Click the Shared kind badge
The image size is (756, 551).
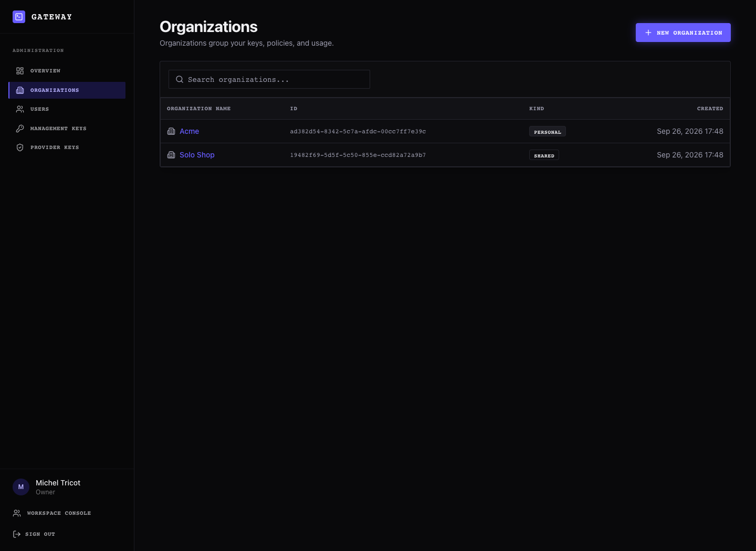point(544,155)
